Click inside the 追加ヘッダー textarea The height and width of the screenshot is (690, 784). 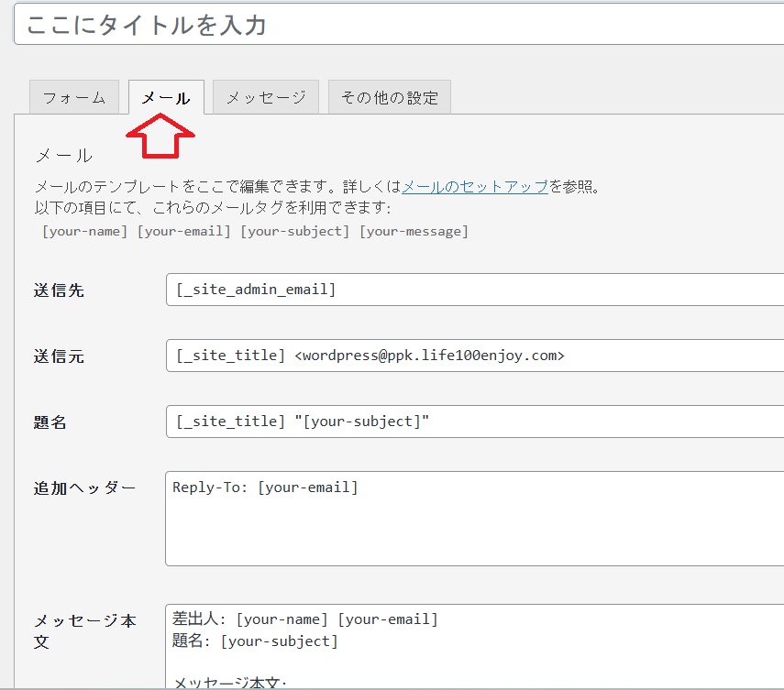click(475, 518)
